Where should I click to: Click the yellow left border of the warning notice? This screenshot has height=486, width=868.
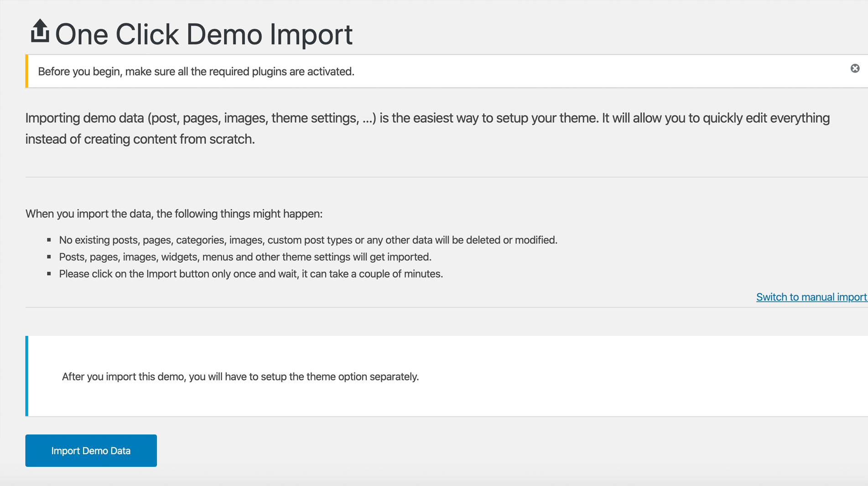click(27, 71)
